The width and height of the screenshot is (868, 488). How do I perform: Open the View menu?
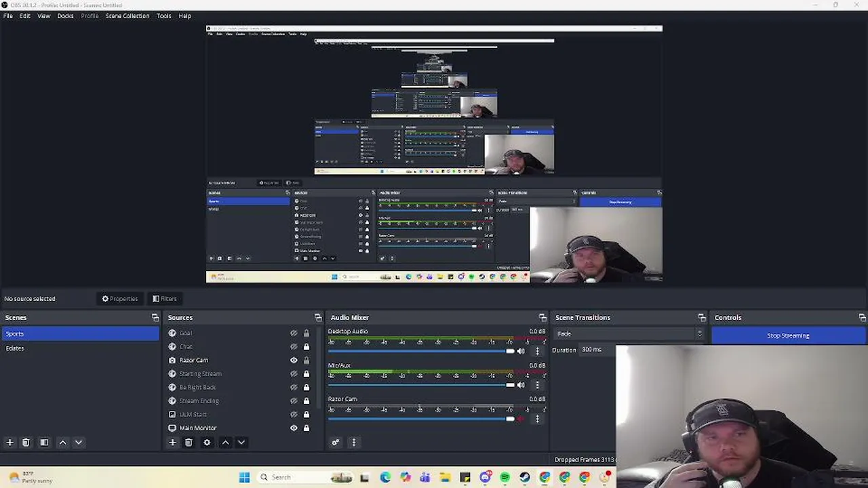pyautogui.click(x=43, y=16)
